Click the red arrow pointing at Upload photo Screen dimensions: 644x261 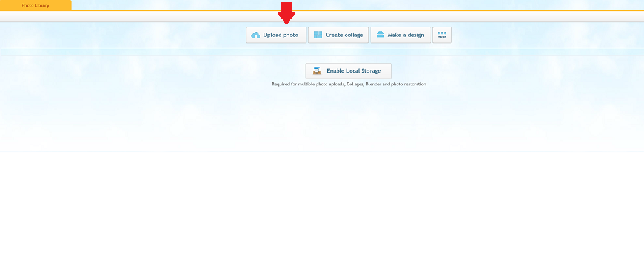coord(287,13)
